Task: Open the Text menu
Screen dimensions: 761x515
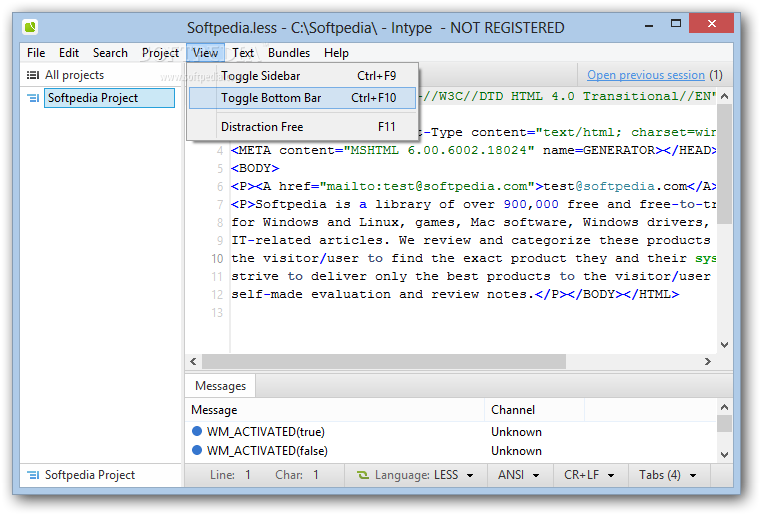Action: (243, 53)
